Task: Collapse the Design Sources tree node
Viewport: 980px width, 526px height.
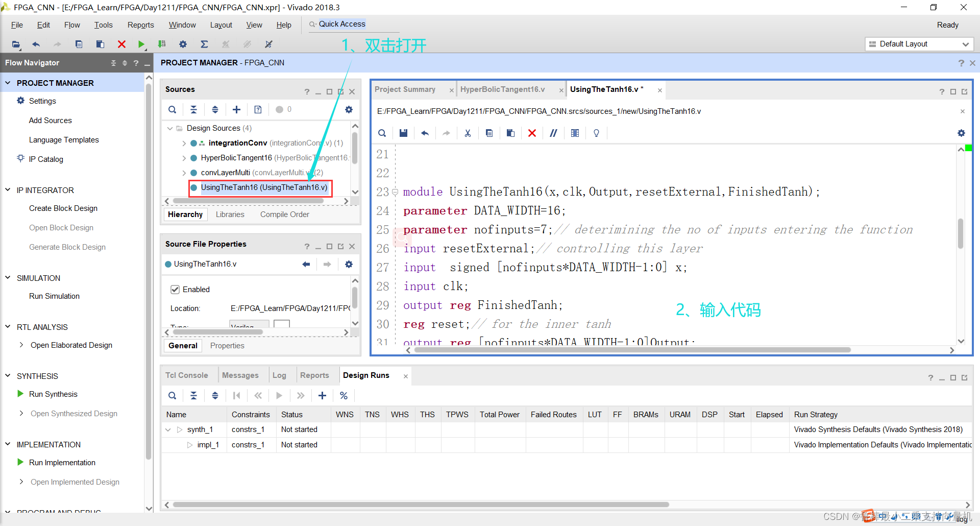Action: (x=170, y=128)
